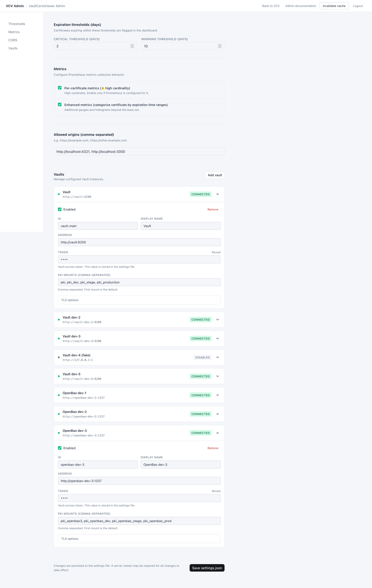Viewport: 372px width, 588px height.
Task: Collapse the Vault http://vault:8200 card chevron
Action: pyautogui.click(x=217, y=194)
